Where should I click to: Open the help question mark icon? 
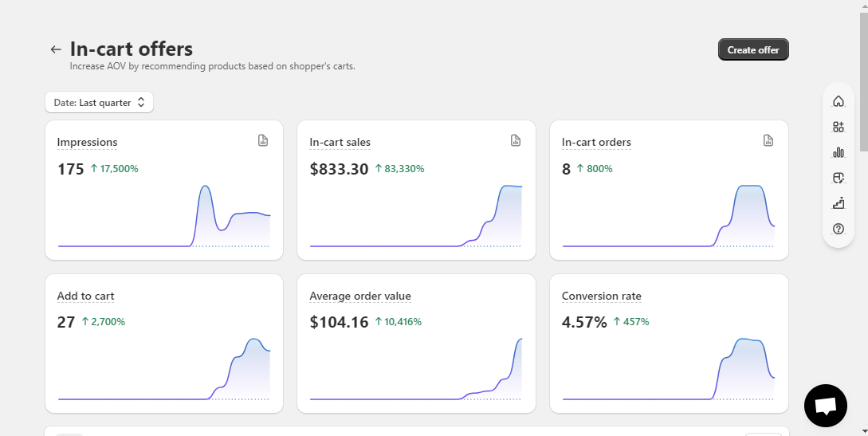838,229
